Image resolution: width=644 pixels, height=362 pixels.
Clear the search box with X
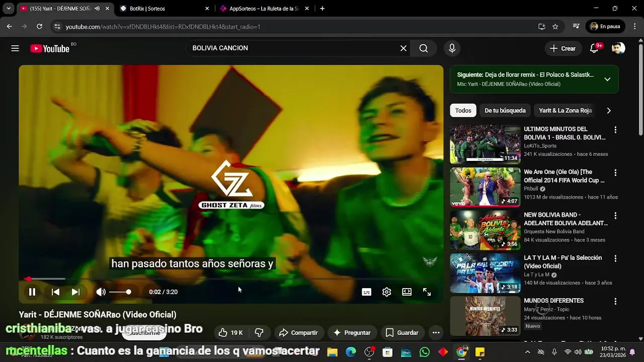[x=404, y=48]
